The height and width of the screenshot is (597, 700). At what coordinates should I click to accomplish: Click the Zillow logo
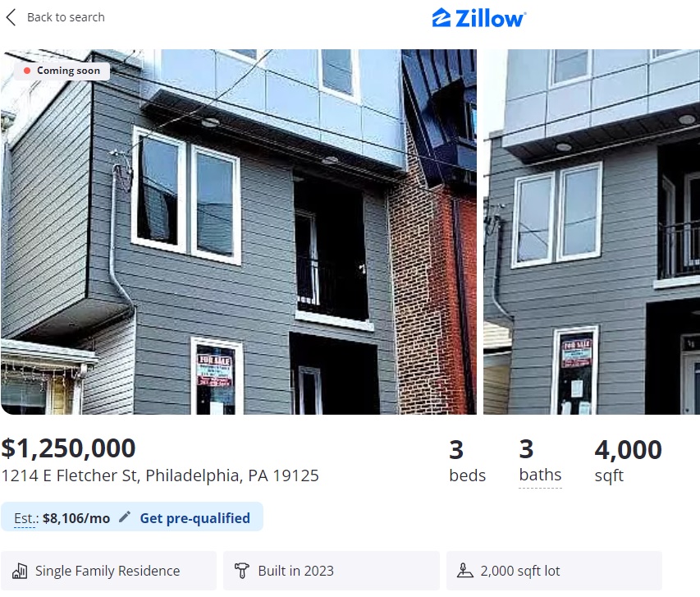tap(479, 18)
